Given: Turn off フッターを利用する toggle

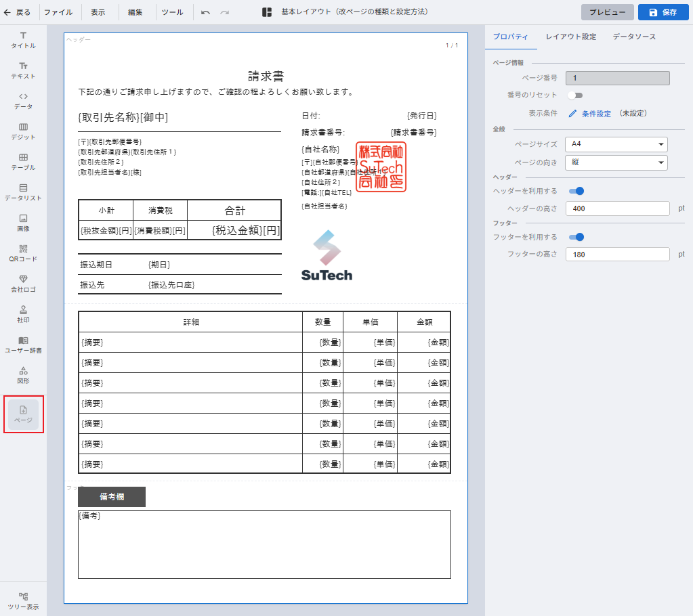Looking at the screenshot, I should coord(576,238).
